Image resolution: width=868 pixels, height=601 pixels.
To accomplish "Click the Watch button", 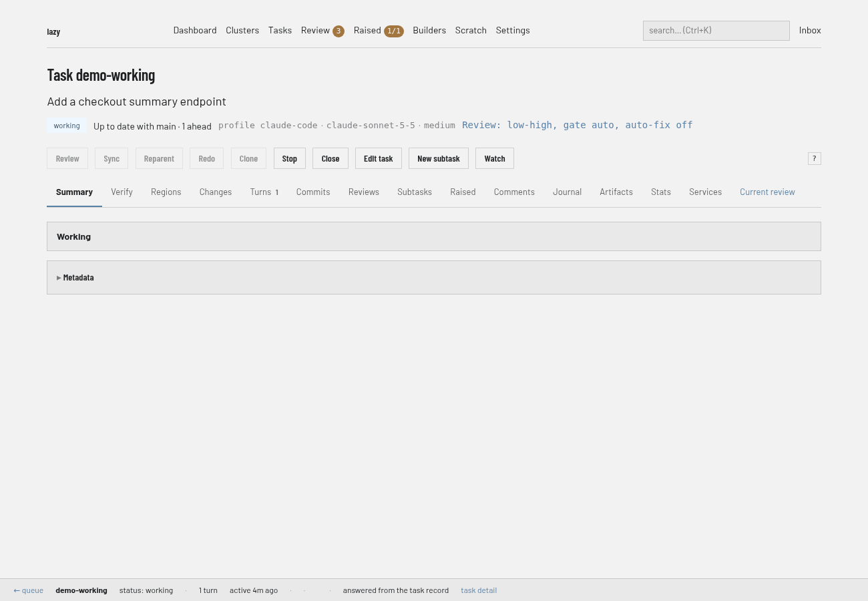I will click(x=495, y=158).
